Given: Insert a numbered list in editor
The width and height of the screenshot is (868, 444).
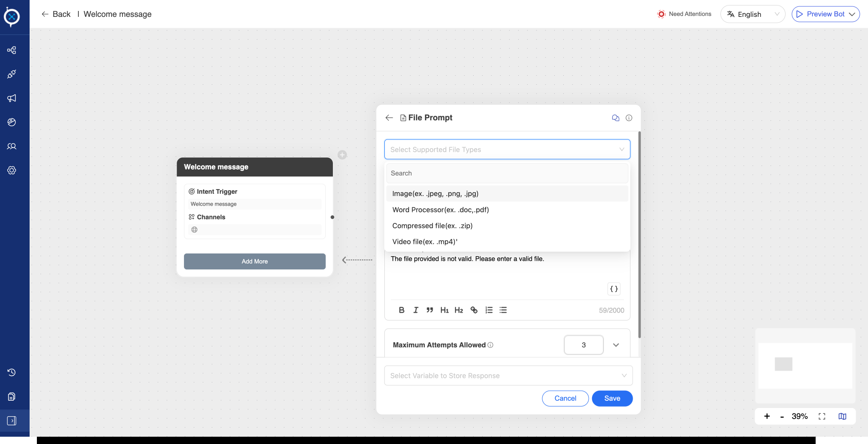Looking at the screenshot, I should tap(489, 310).
